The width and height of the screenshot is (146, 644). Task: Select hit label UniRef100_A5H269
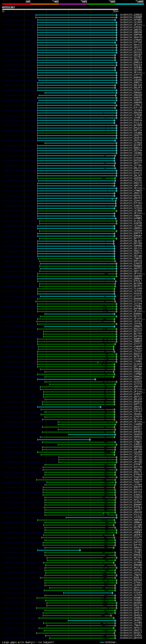point(131,95)
